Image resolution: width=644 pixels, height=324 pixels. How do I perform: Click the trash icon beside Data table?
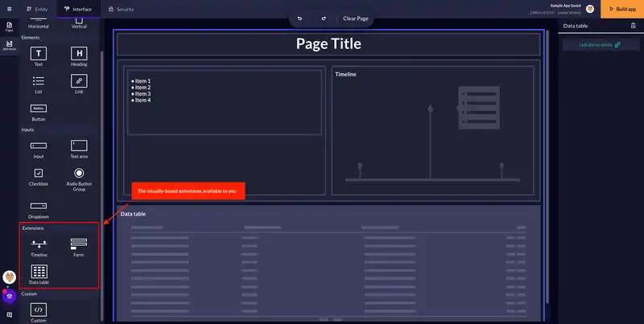click(x=632, y=26)
